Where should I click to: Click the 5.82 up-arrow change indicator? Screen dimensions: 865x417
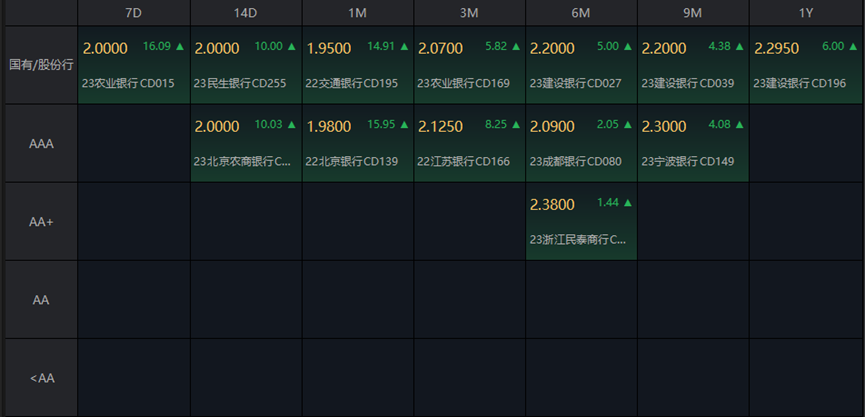[503, 46]
